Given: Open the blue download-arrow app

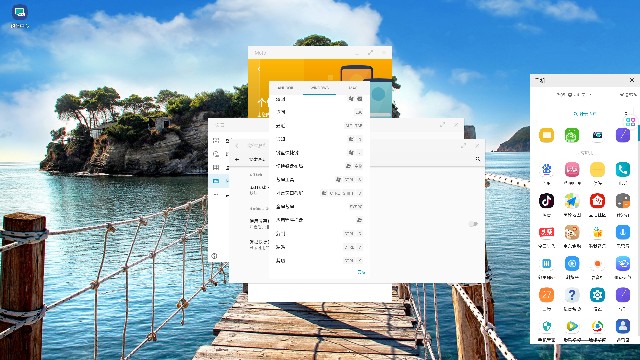Looking at the screenshot, I should [x=623, y=232].
